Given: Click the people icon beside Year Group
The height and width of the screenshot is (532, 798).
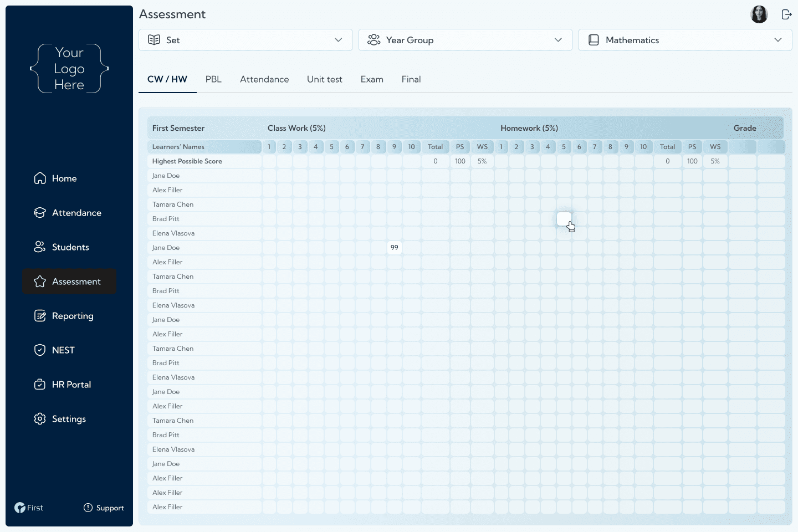Looking at the screenshot, I should click(374, 39).
